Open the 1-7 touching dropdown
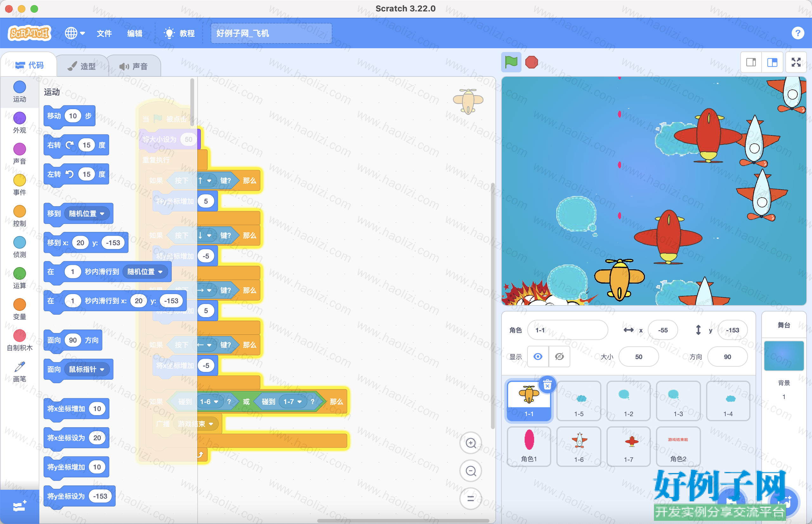Viewport: 812px width, 524px height. point(292,402)
